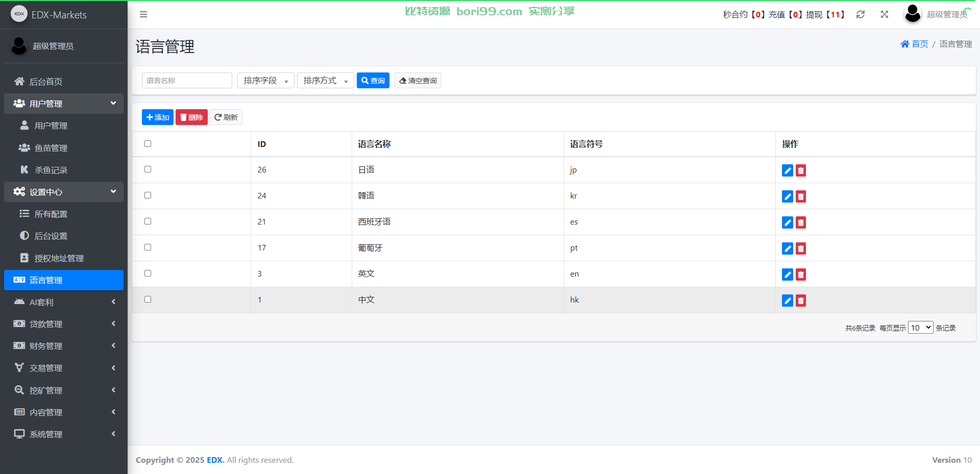Viewport: 980px width, 474px height.
Task: Delete the 中文 language row
Action: [x=801, y=301]
